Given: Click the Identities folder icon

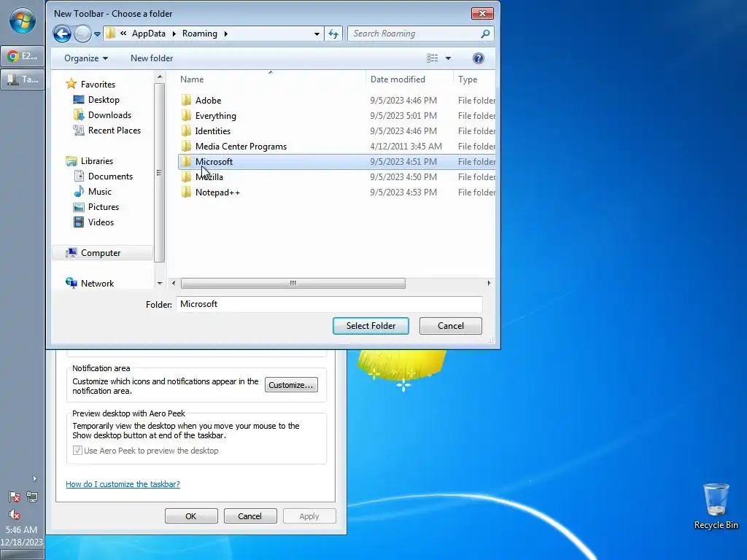Looking at the screenshot, I should [186, 131].
